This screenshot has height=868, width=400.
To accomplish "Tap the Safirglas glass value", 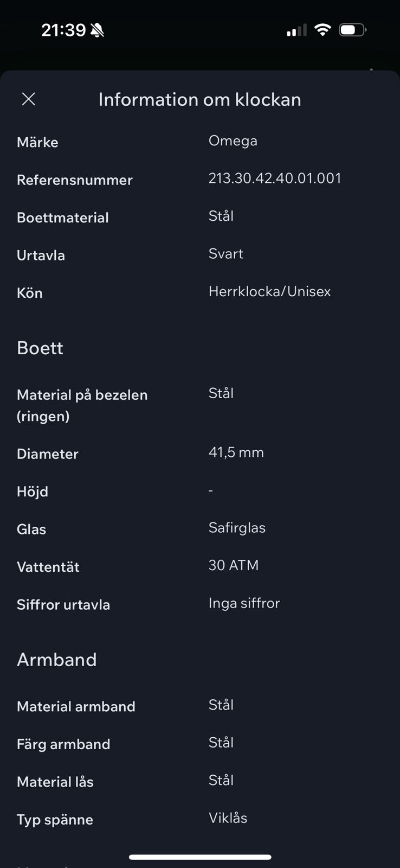I will [x=237, y=528].
